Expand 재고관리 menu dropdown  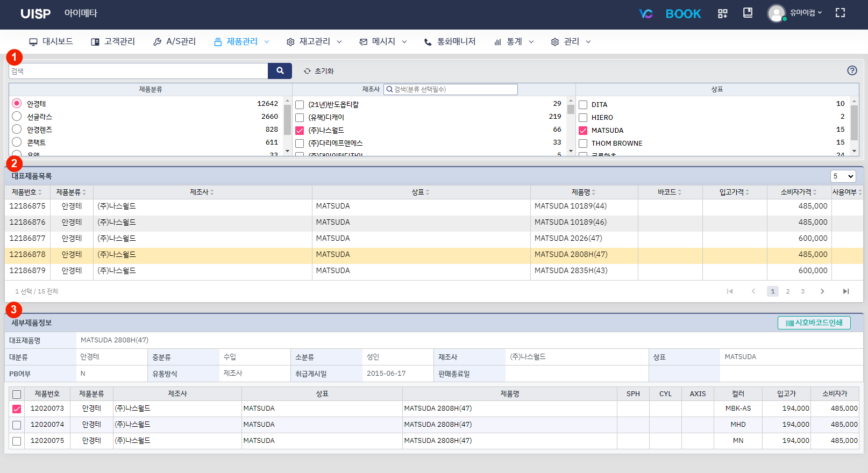click(314, 41)
